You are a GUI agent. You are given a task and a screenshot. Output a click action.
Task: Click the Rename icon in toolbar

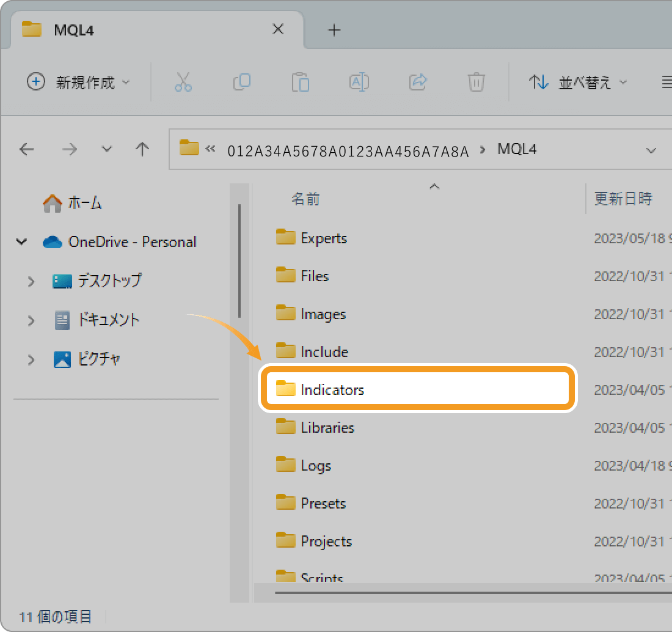point(359,82)
